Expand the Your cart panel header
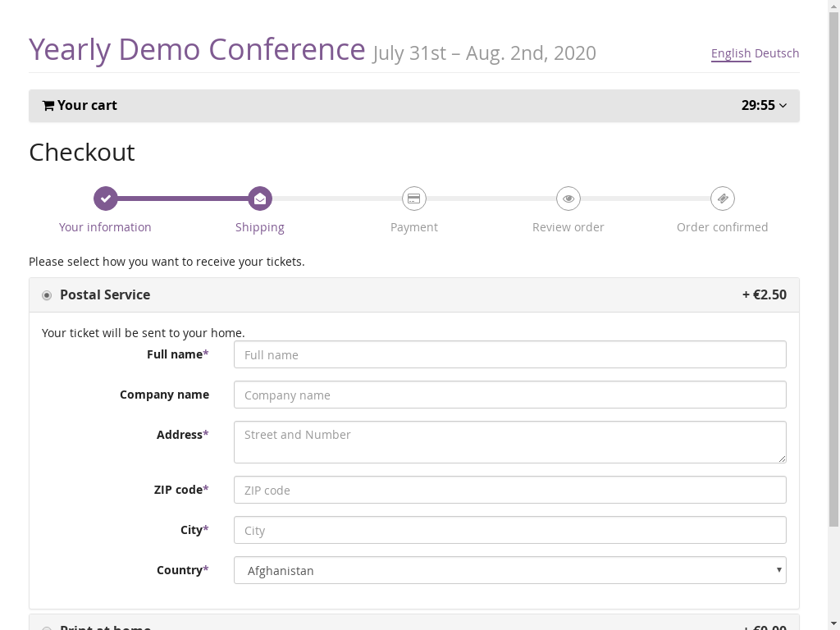 [413, 106]
